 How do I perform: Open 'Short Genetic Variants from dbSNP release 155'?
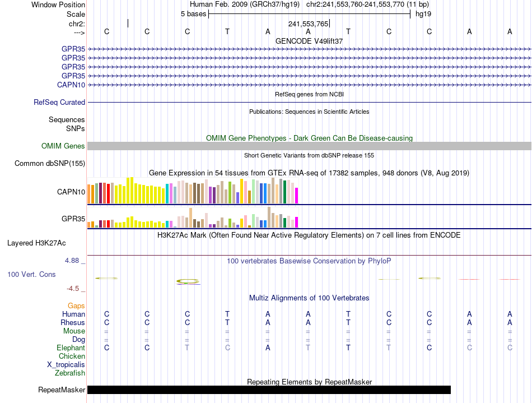pos(309,155)
